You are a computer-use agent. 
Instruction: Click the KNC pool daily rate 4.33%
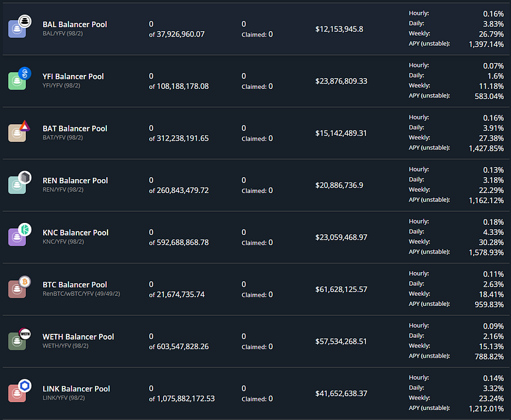pos(493,232)
